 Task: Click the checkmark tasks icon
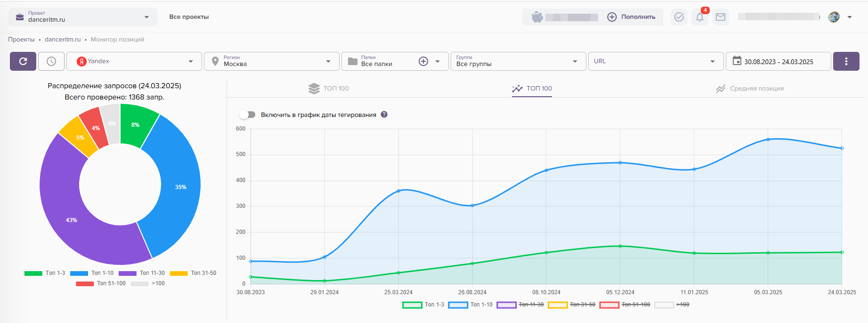(x=679, y=17)
